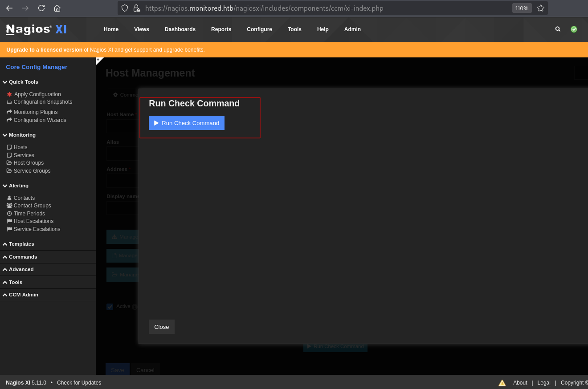Click the Monitoring Plugins arrow icon
The width and height of the screenshot is (588, 389).
click(x=9, y=112)
